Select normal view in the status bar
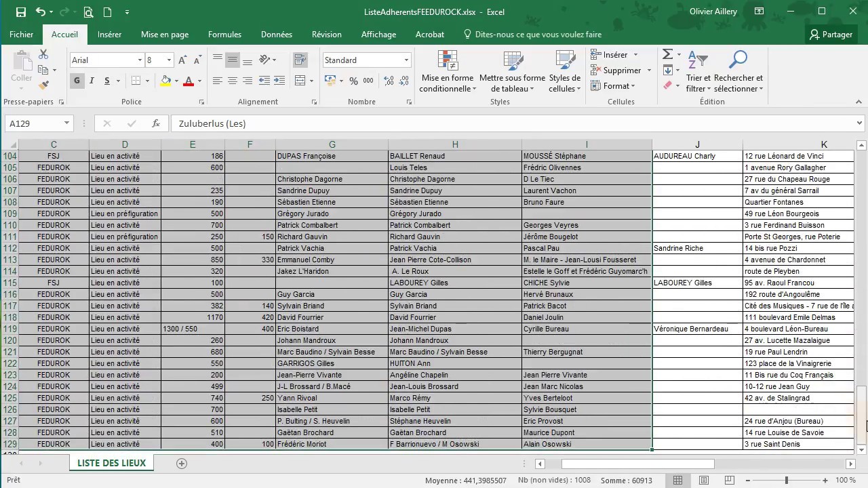 (677, 481)
